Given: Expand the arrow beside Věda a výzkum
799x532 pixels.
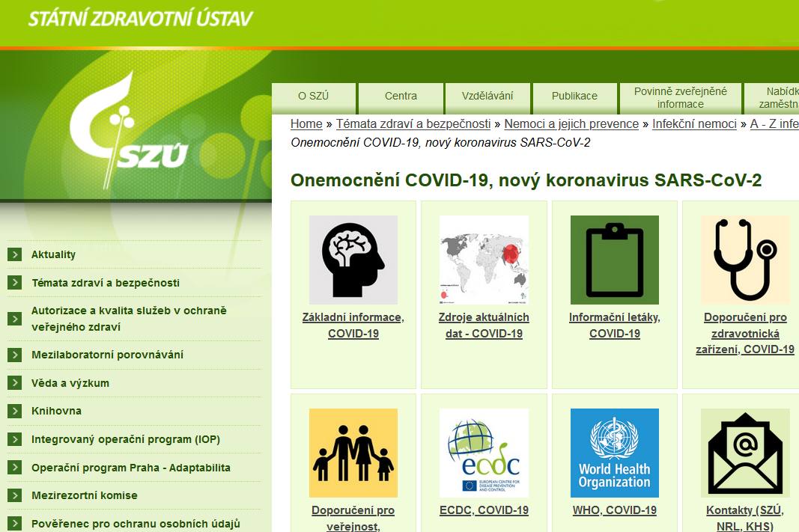Looking at the screenshot, I should [15, 383].
